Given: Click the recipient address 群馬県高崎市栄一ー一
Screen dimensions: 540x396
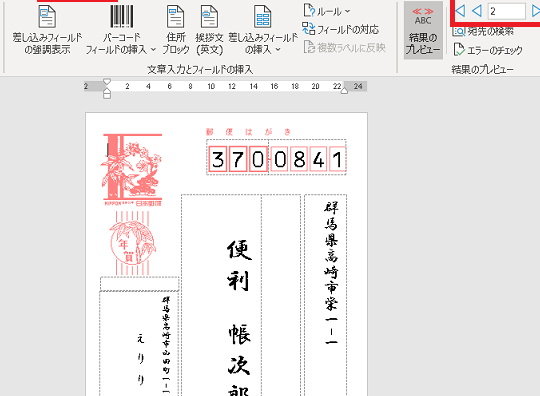Looking at the screenshot, I should click(331, 274).
